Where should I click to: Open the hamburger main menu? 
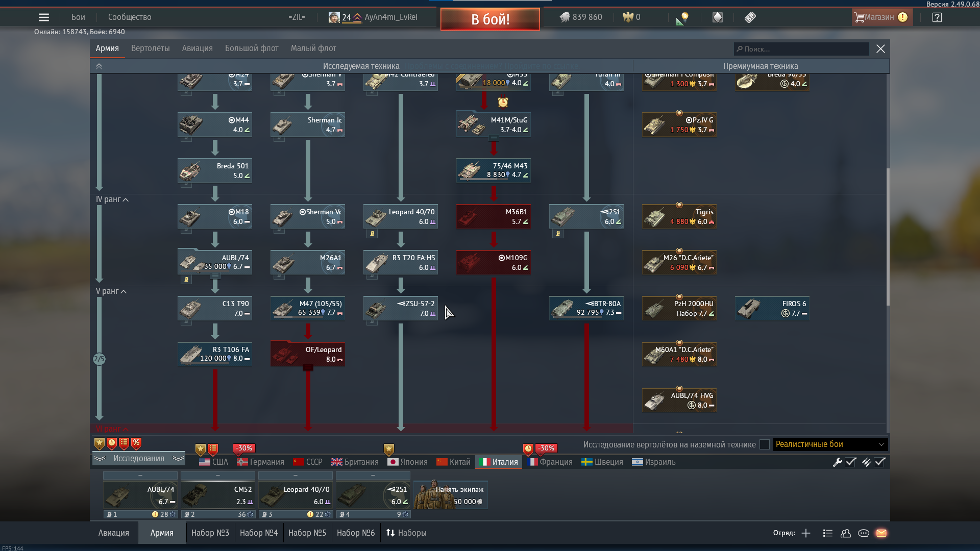point(44,17)
